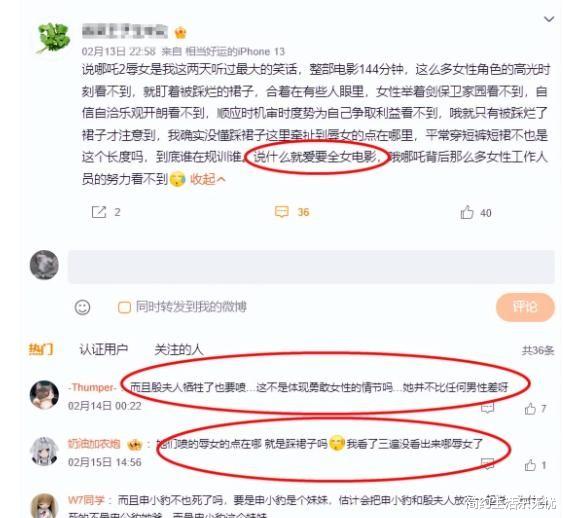Open the emoji picker smiley icon
The image size is (563, 518).
point(82,307)
